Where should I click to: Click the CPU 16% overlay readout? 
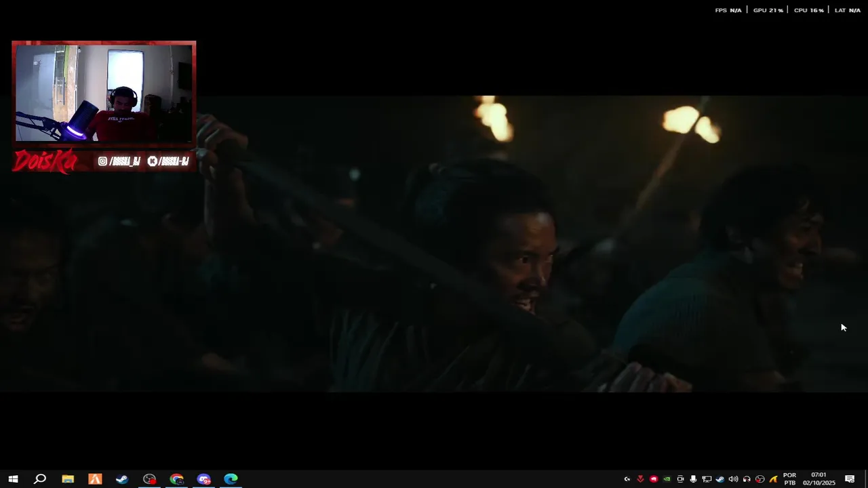tap(808, 10)
